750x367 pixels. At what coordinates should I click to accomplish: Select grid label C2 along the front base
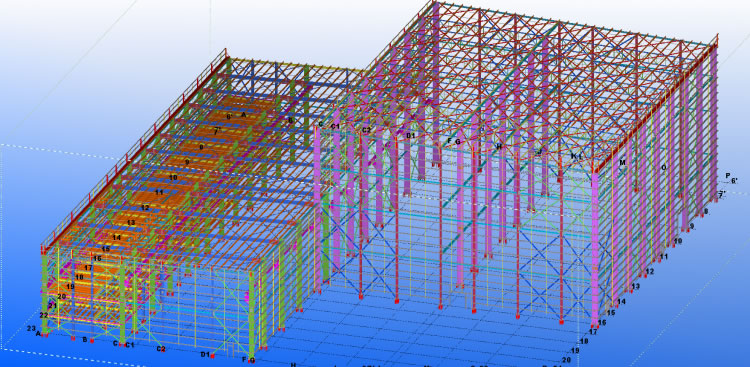161,349
